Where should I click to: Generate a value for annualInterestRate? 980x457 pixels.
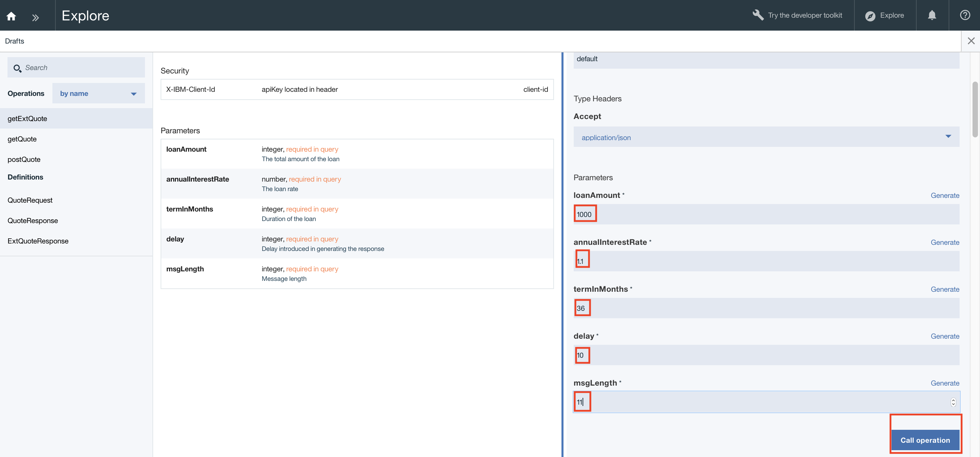tap(945, 242)
